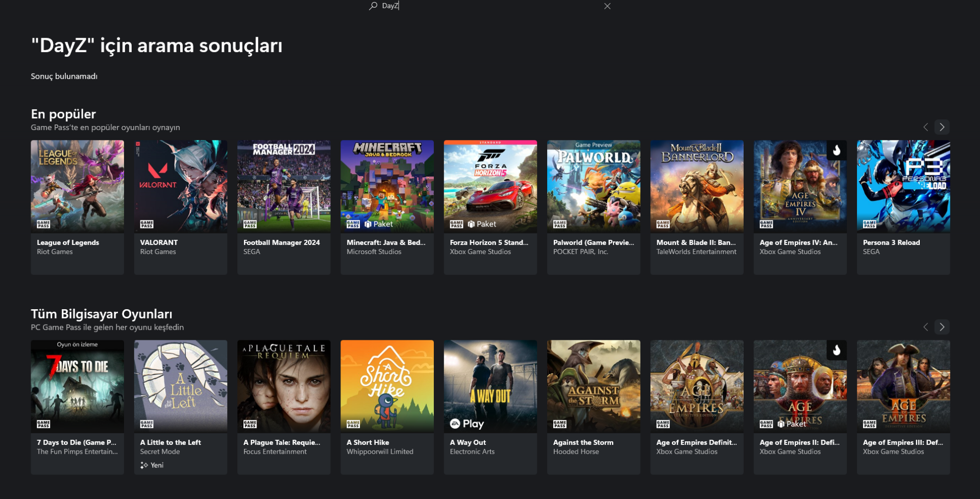Click Game Pass badge on Palworld
Image resolution: width=980 pixels, height=499 pixels.
click(x=560, y=224)
